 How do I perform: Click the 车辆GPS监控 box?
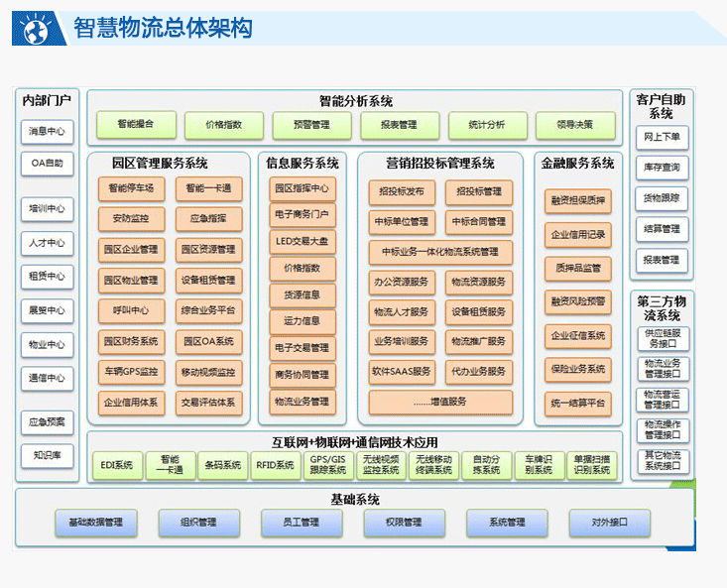coord(131,373)
